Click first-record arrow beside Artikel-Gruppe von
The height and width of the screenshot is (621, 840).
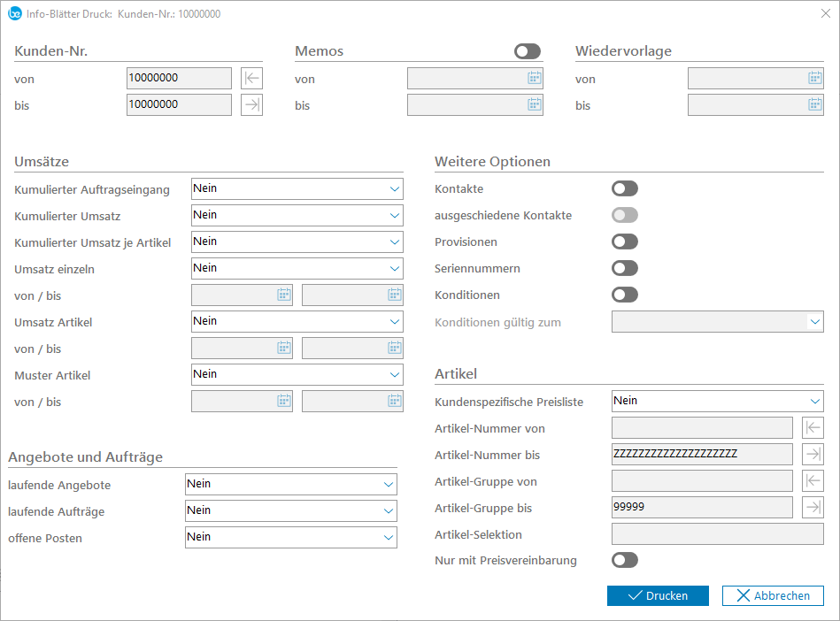point(813,481)
